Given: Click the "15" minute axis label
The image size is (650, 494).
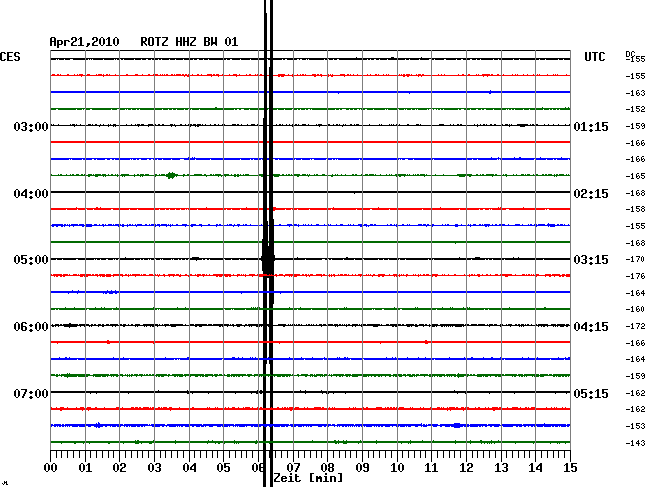Looking at the screenshot, I should (570, 468).
